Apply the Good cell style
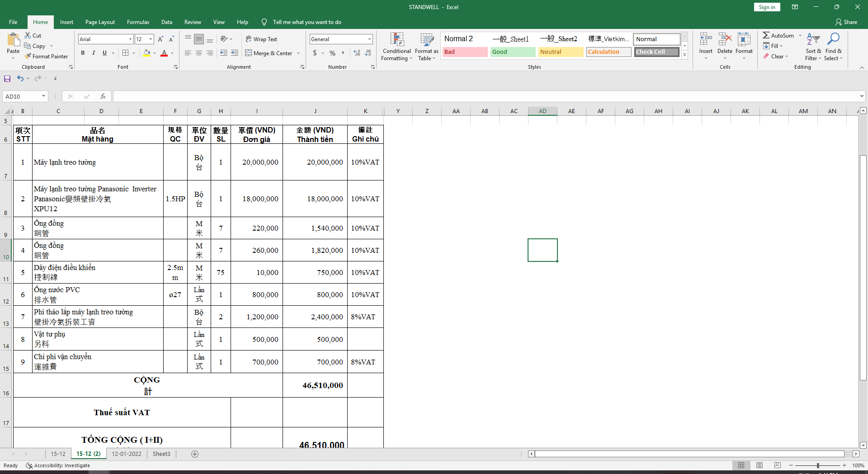Image resolution: width=868 pixels, height=474 pixels. 513,52
